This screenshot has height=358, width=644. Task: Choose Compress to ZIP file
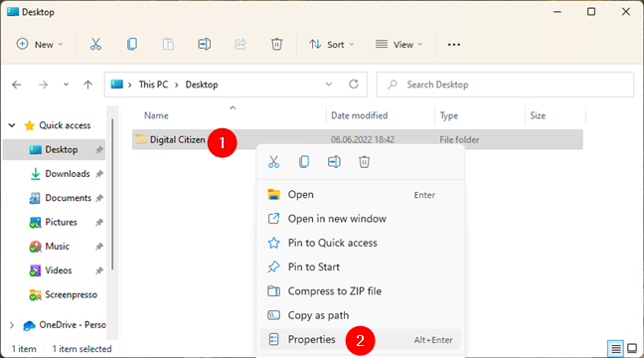coord(360,291)
